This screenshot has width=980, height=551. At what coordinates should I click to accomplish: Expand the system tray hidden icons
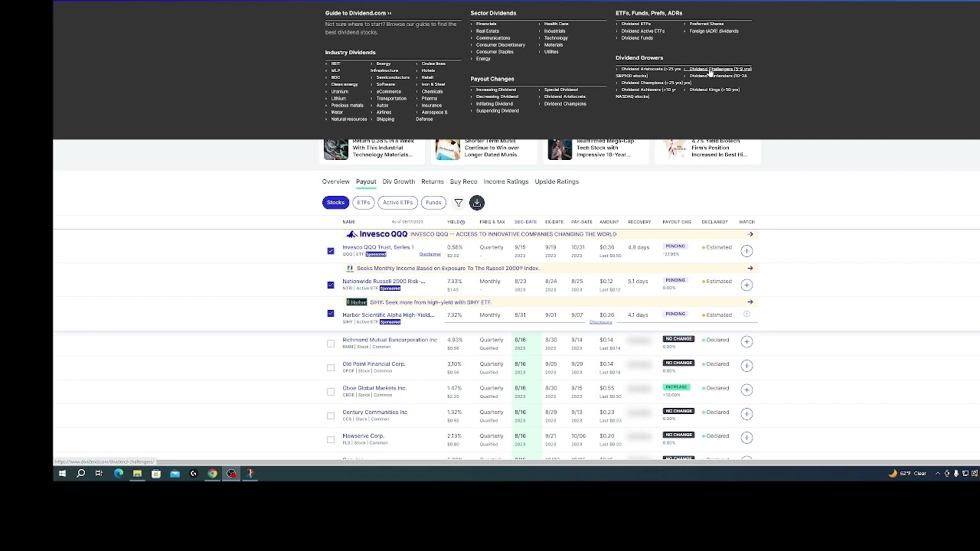point(938,474)
